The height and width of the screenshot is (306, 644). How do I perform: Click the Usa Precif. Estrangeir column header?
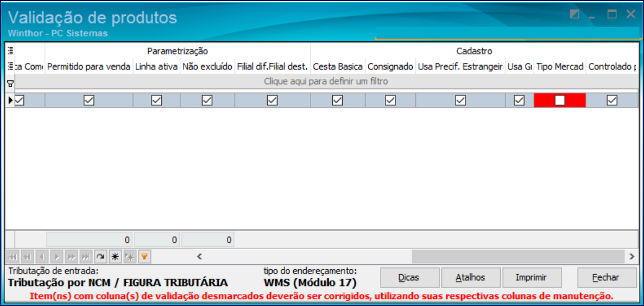point(460,66)
